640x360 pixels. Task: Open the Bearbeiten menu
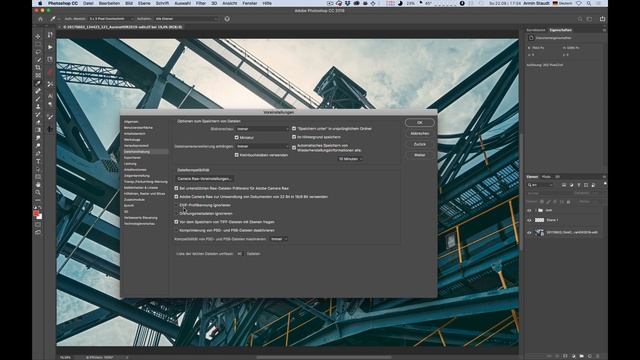click(x=109, y=3)
